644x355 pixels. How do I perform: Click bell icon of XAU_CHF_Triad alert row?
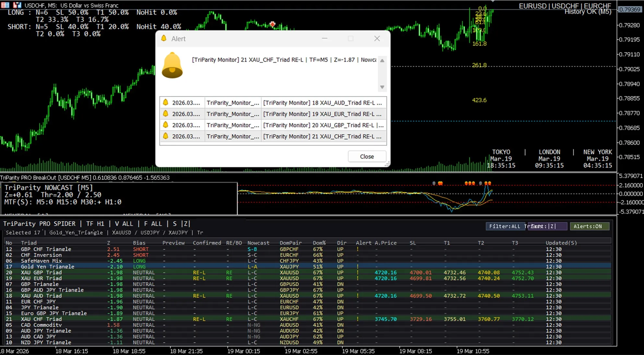coord(165,136)
